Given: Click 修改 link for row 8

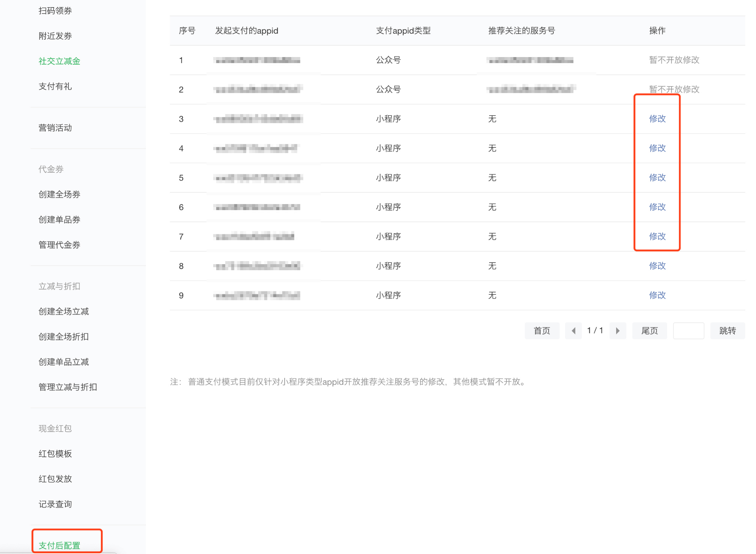Looking at the screenshot, I should point(657,266).
